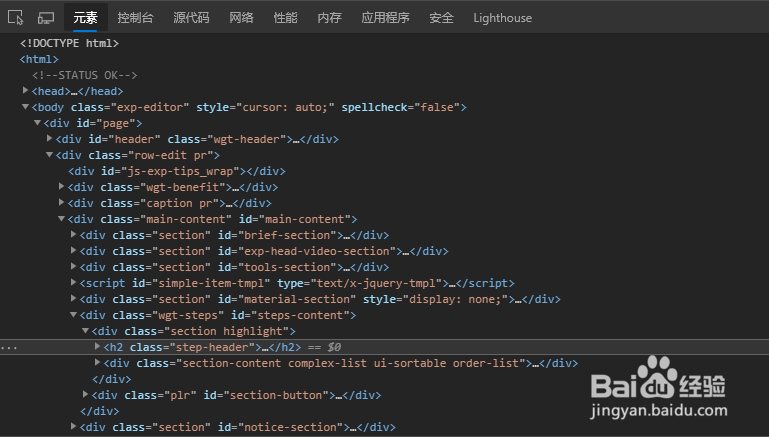Screen dimensions: 769x437
Task: Switch to the 元素 tab
Action: [85, 18]
